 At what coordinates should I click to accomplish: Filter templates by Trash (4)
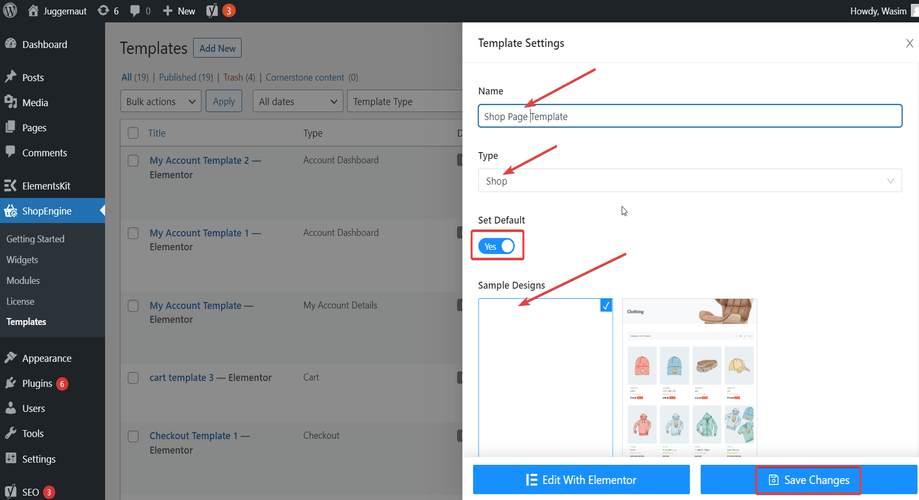click(239, 77)
